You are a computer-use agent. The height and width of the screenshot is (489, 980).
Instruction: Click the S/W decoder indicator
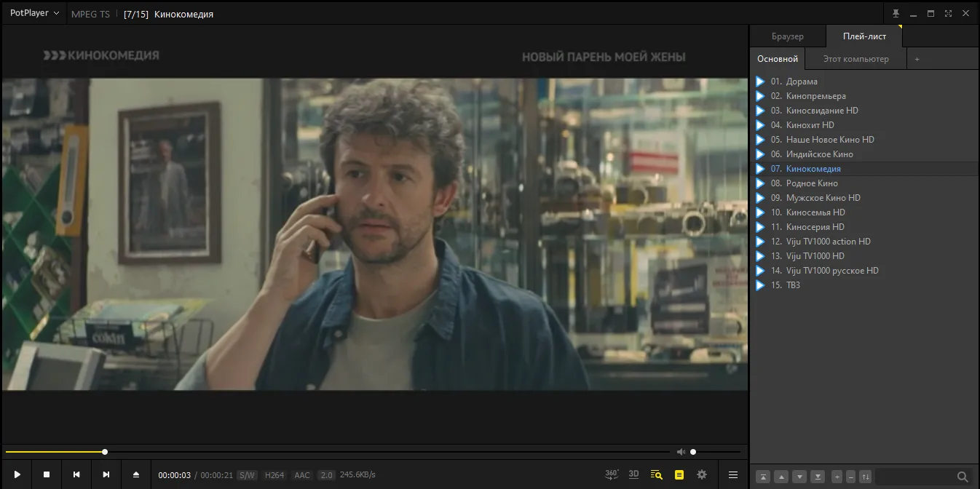[x=247, y=475]
